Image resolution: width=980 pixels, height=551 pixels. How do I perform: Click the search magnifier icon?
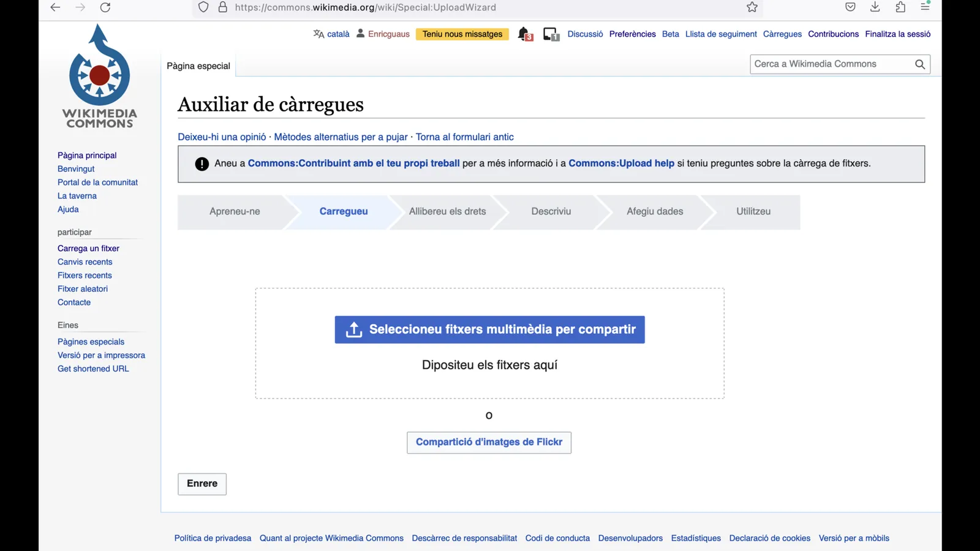pos(920,64)
